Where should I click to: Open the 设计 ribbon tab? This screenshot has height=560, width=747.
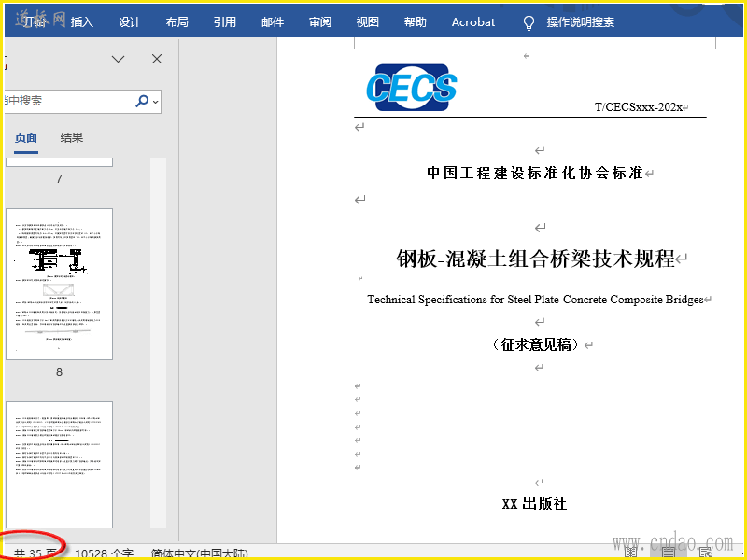[129, 21]
